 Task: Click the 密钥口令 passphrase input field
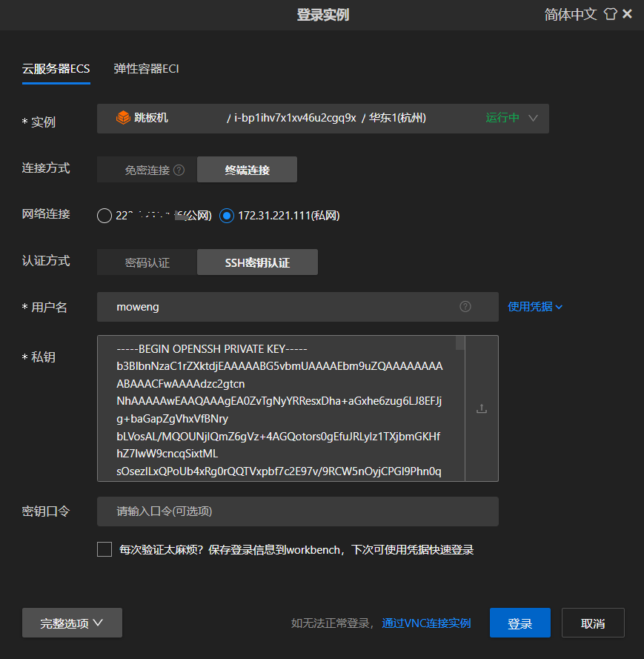pos(296,511)
